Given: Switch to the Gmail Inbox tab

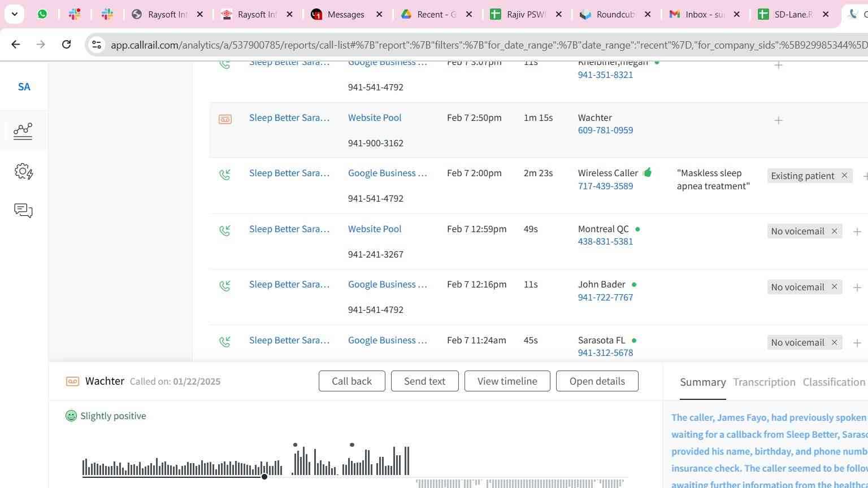Looking at the screenshot, I should click(x=704, y=14).
